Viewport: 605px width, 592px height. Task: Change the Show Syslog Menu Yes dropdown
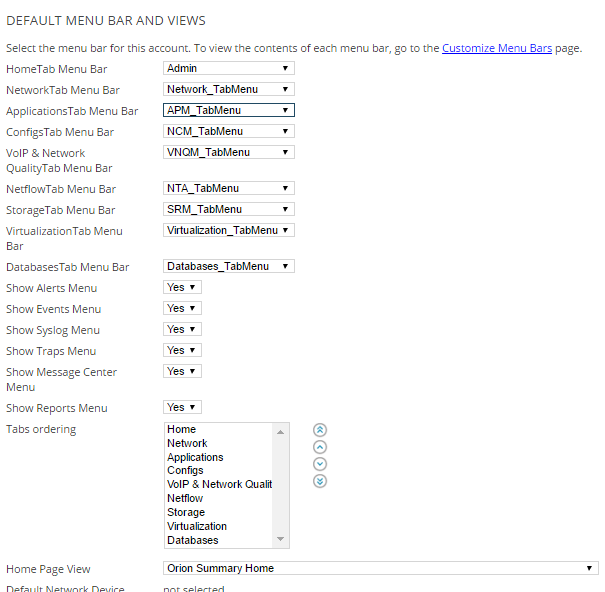coord(182,329)
